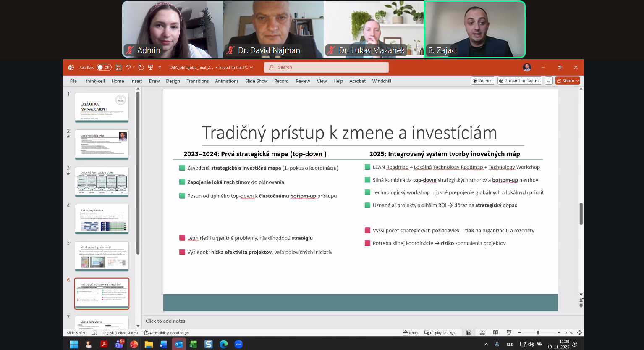Viewport: 644px width, 350px height.
Task: Expand the Share button dropdown
Action: coord(578,81)
